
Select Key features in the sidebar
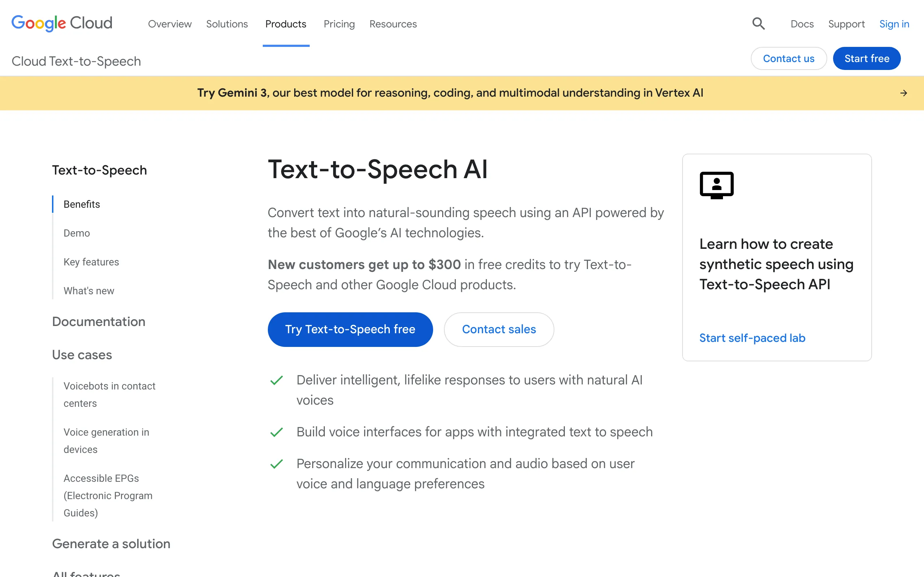91,262
